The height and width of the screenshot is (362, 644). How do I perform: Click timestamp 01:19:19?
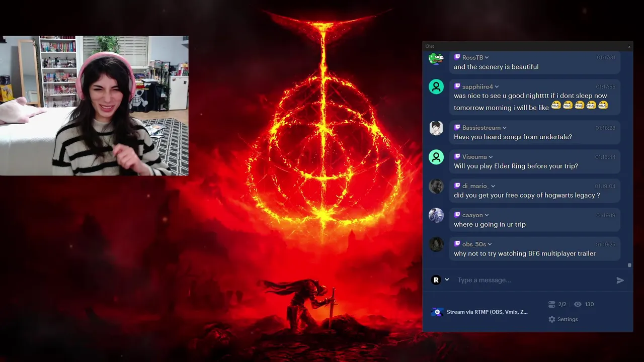(606, 216)
